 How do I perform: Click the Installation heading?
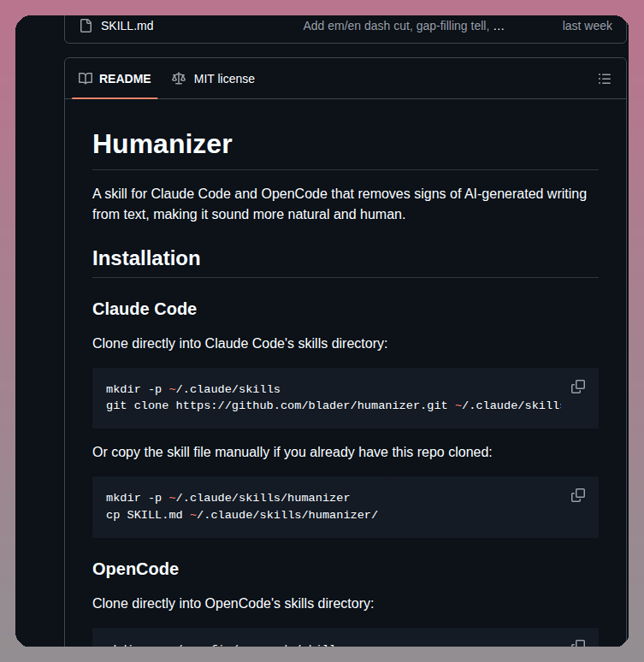[x=146, y=258]
